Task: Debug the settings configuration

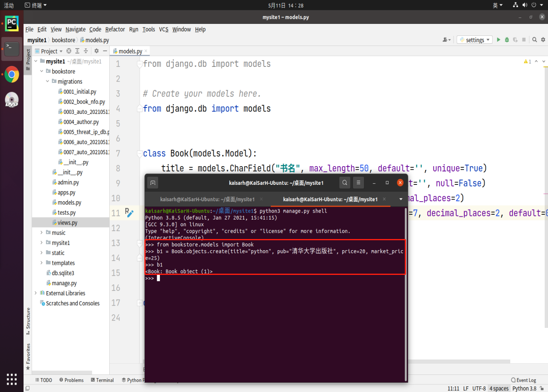Action: pos(507,40)
